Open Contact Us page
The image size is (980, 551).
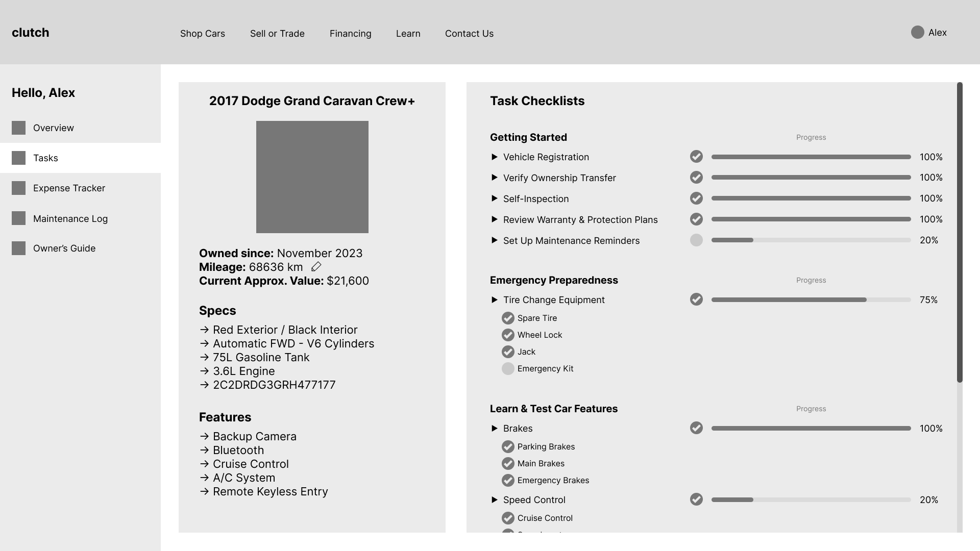[469, 34]
